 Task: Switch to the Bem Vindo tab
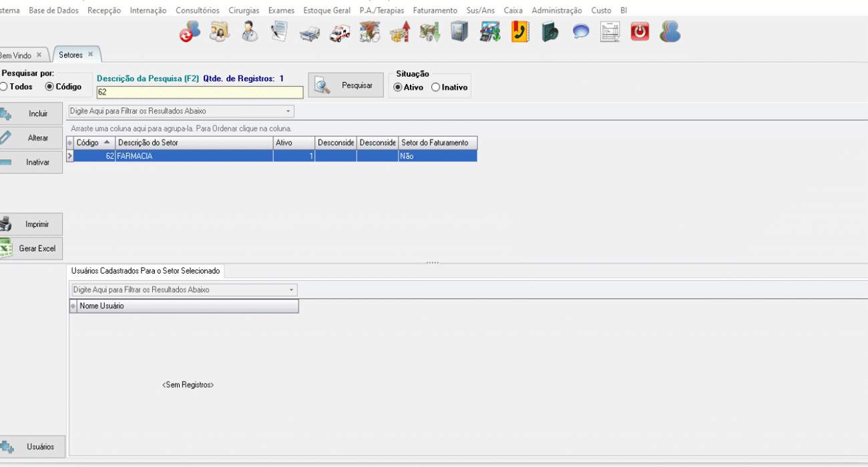click(x=16, y=55)
